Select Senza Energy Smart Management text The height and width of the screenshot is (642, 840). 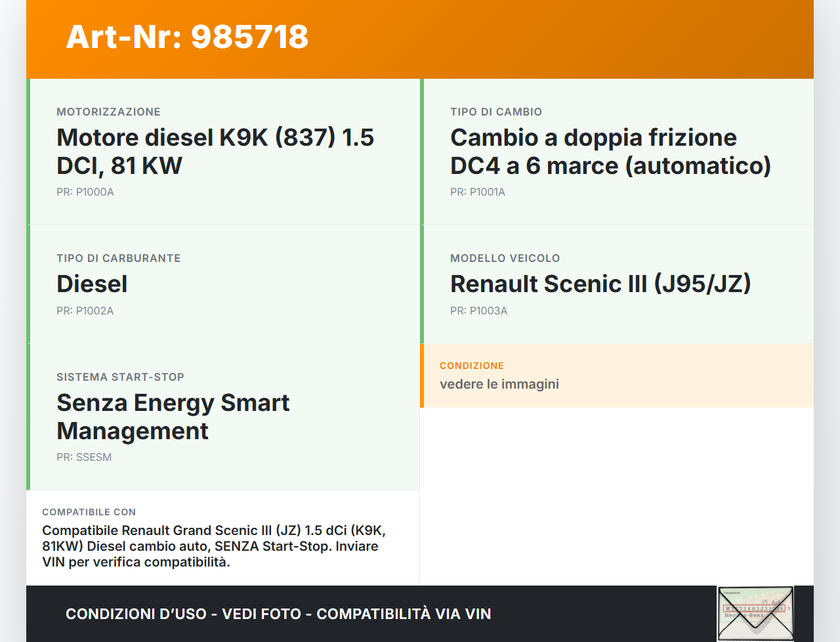[x=173, y=417]
